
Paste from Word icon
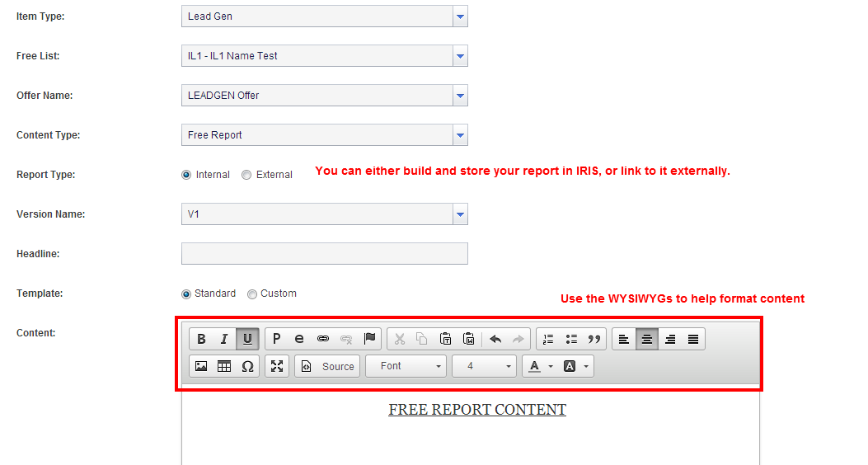pyautogui.click(x=468, y=339)
